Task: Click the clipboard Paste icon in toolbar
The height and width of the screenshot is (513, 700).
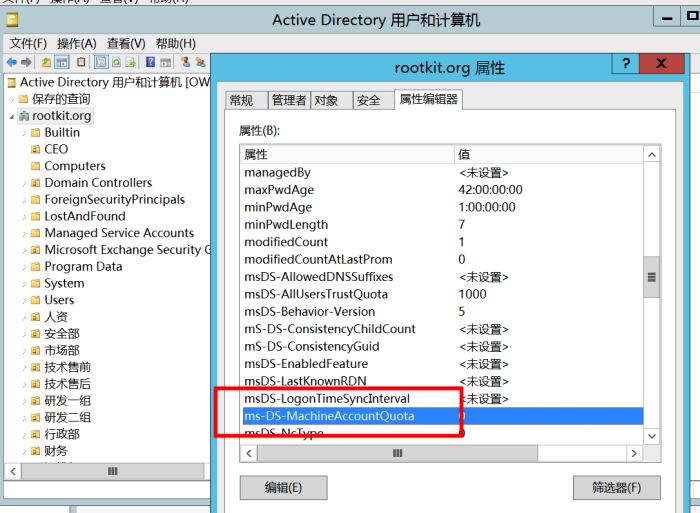Action: click(x=81, y=62)
